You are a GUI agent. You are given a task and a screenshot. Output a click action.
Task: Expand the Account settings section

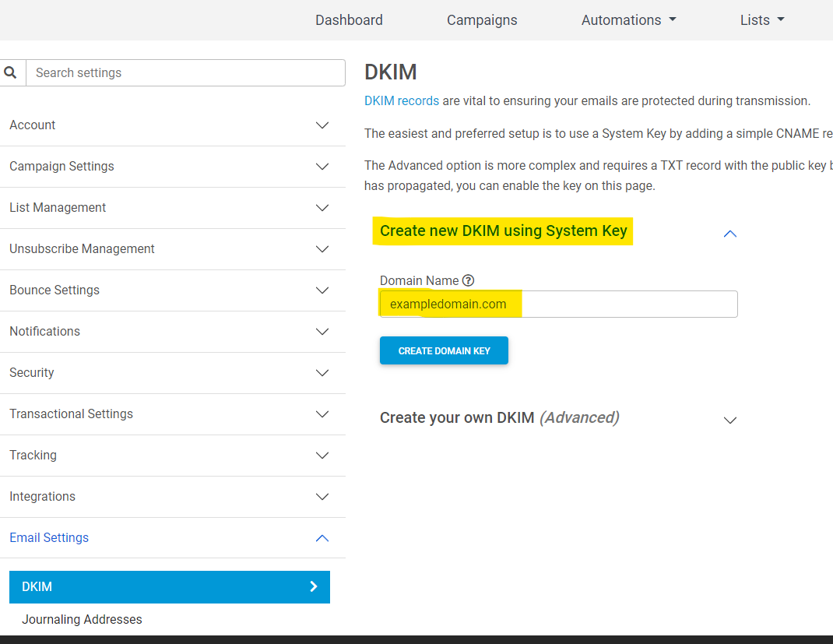point(322,125)
